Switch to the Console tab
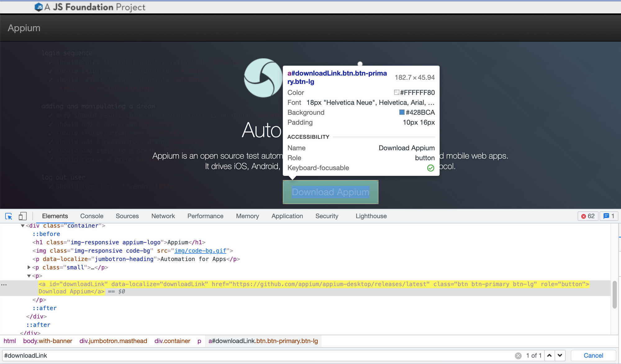This screenshot has width=621, height=364. 92,216
